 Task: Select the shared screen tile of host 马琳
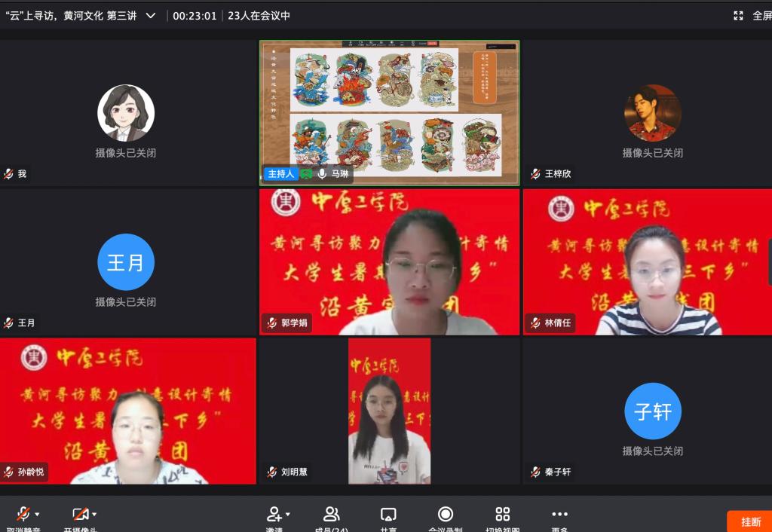(x=389, y=105)
